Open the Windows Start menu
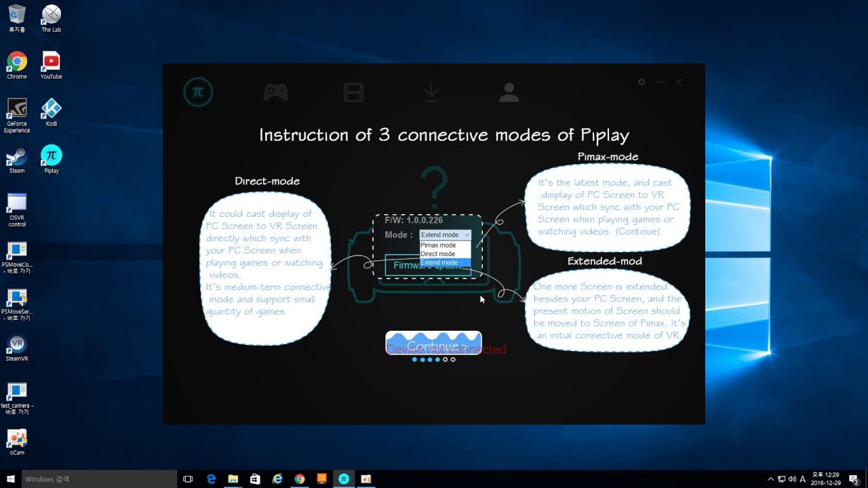The width and height of the screenshot is (868, 488). (11, 479)
